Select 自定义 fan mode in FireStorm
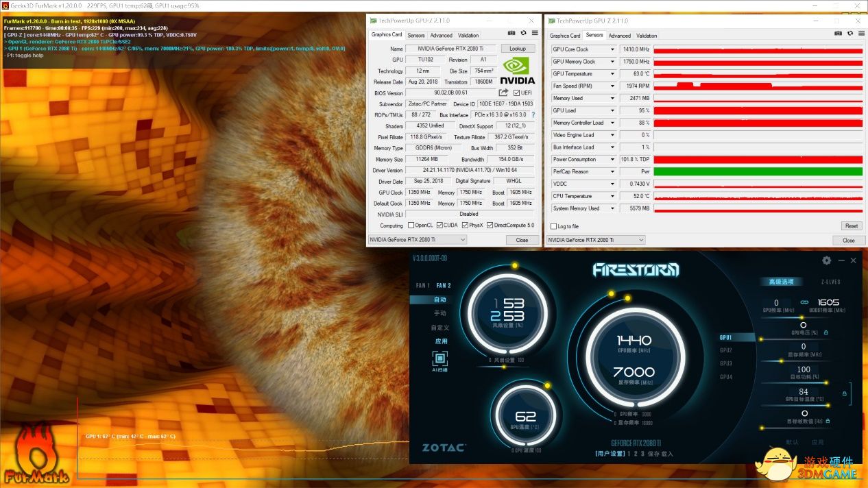The image size is (868, 488). [x=439, y=328]
